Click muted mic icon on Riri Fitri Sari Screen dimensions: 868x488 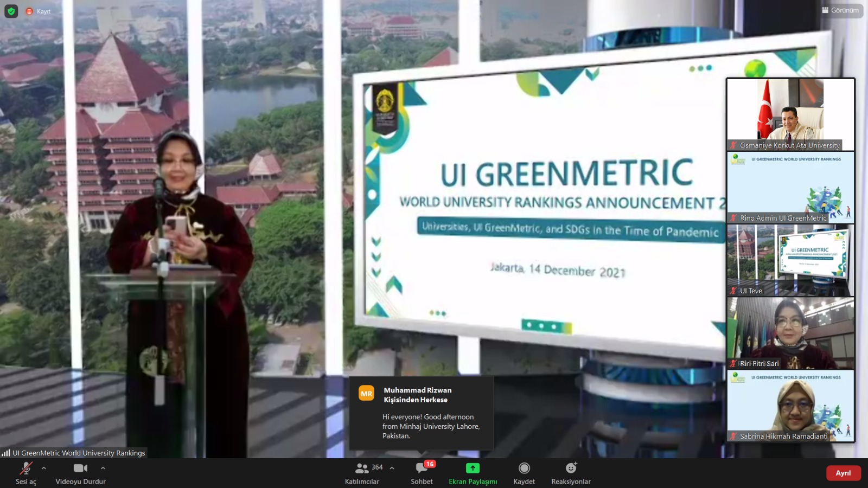coord(733,364)
